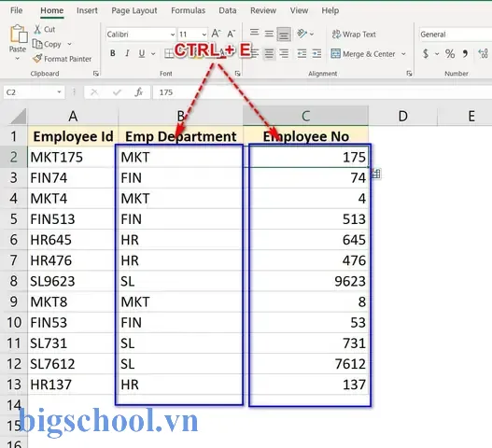
Task: Open the File tab
Action: click(x=16, y=10)
